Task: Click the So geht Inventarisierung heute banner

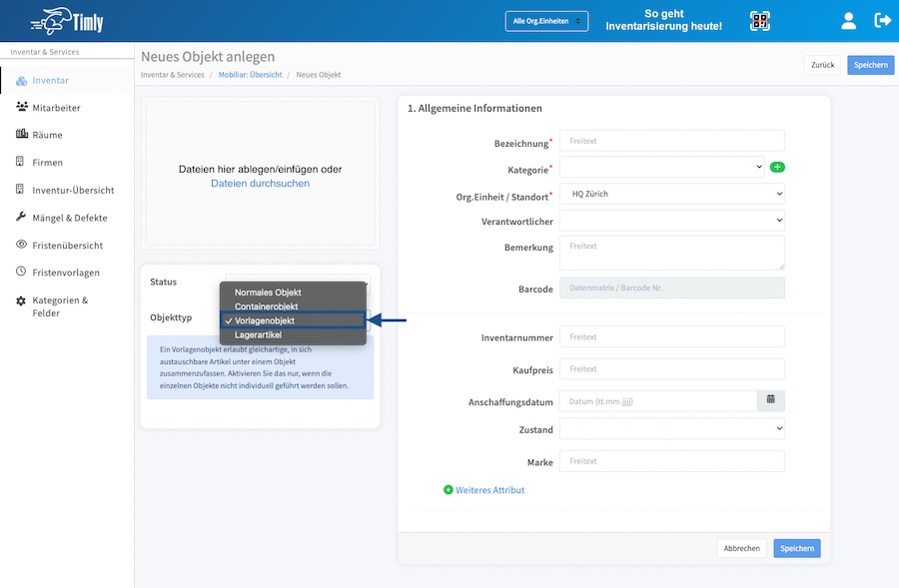Action: tap(664, 20)
